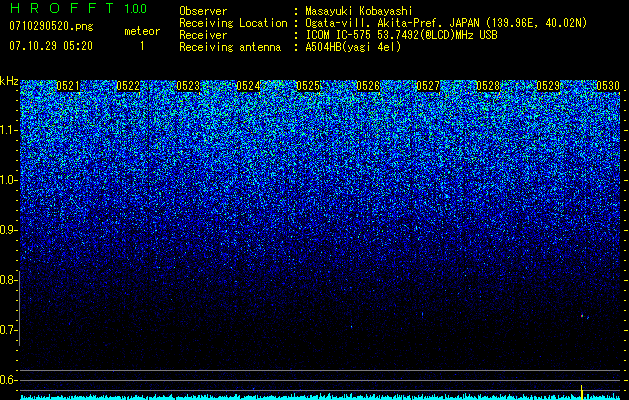Viewport: 629px width, 400px height.
Task: Click the meteor label
Action: (142, 31)
